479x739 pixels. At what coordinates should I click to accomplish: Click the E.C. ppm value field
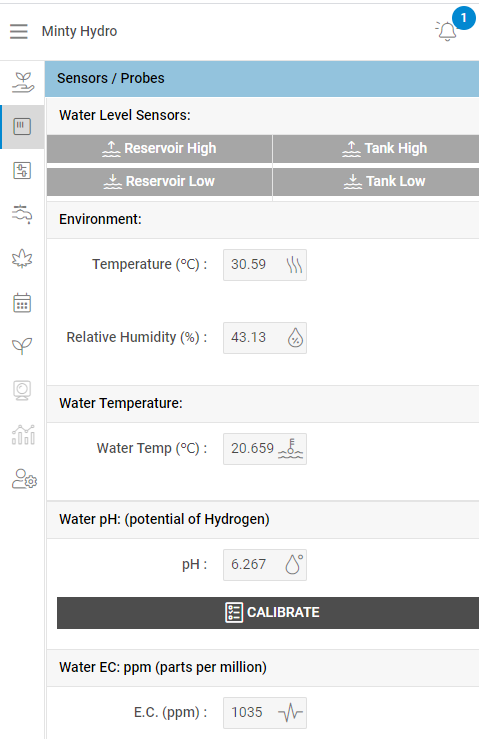(x=265, y=713)
